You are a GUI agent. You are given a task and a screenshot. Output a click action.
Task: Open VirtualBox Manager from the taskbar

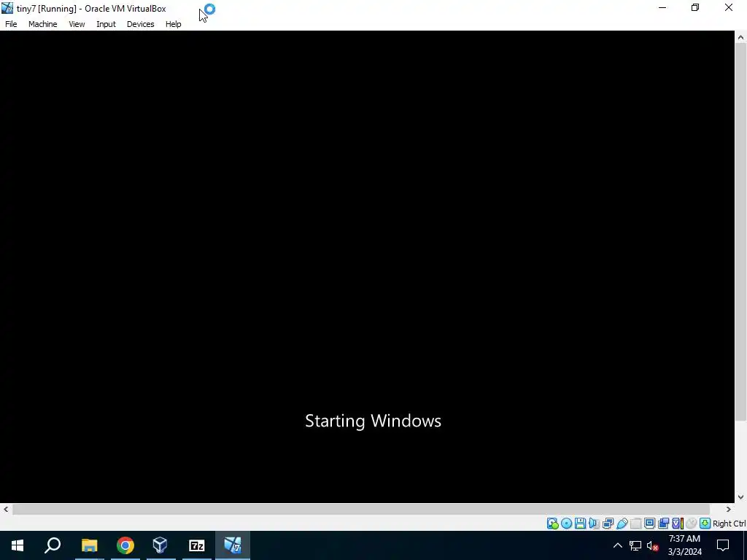point(160,545)
